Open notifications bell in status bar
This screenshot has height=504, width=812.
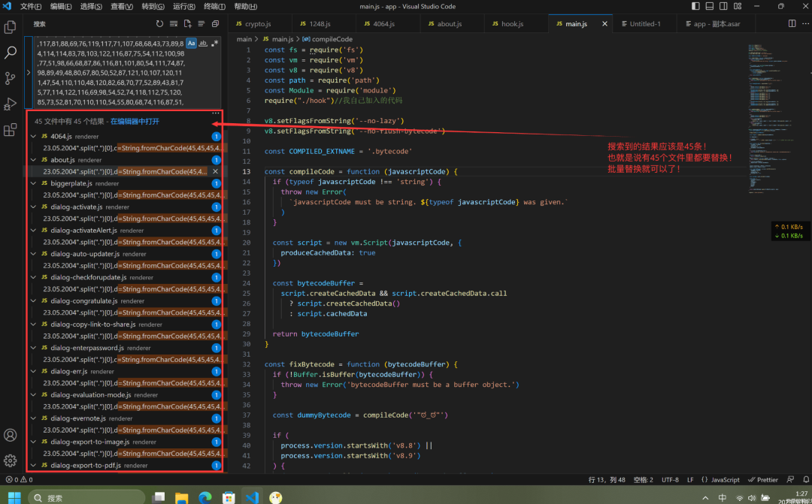[x=804, y=480]
